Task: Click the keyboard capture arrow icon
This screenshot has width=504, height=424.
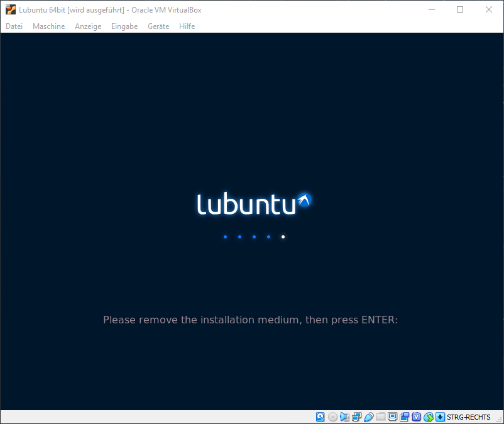Action: [441, 417]
